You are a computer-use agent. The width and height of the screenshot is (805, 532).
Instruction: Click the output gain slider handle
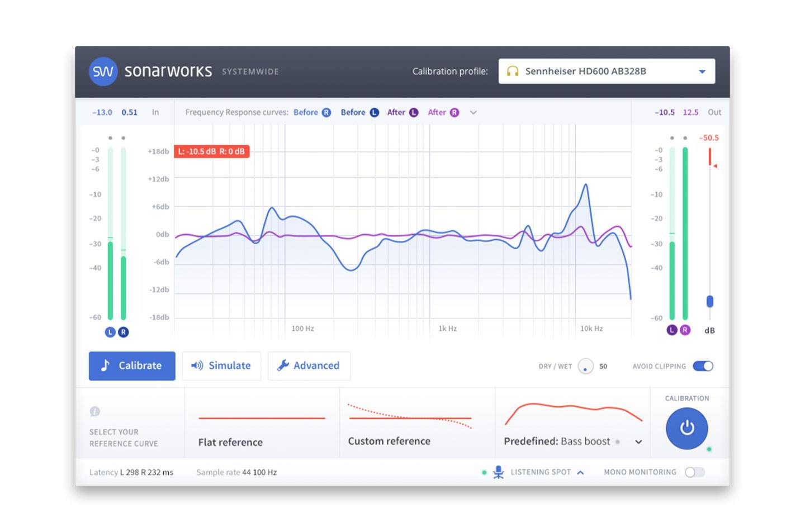[710, 301]
